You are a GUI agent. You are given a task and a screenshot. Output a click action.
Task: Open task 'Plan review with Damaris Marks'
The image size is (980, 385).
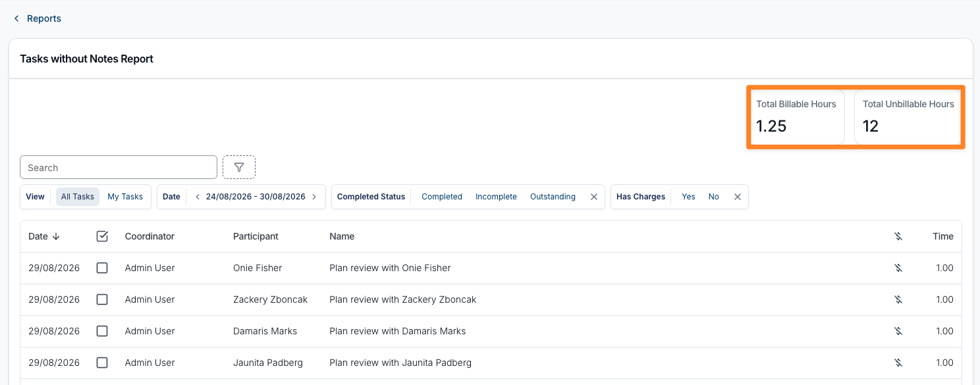(x=397, y=331)
